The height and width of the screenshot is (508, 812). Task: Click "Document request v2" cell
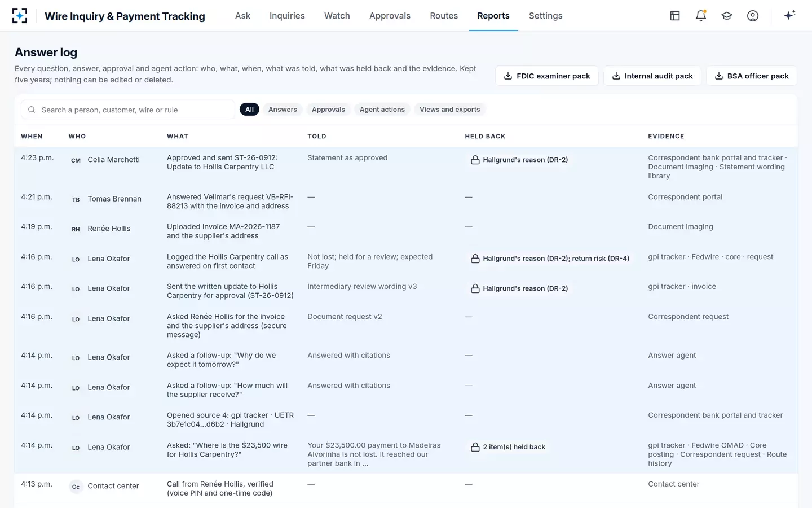click(345, 317)
